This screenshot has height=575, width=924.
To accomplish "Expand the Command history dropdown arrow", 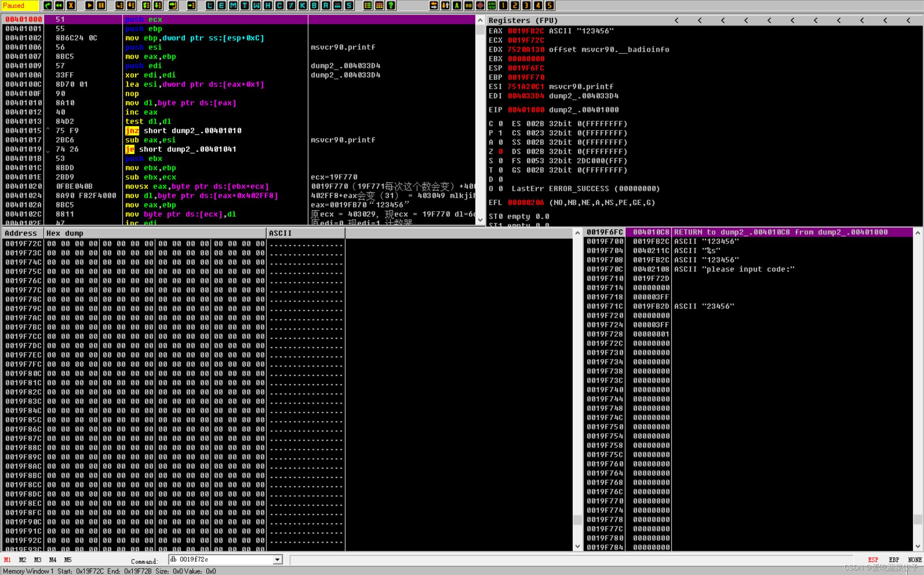I will point(277,559).
